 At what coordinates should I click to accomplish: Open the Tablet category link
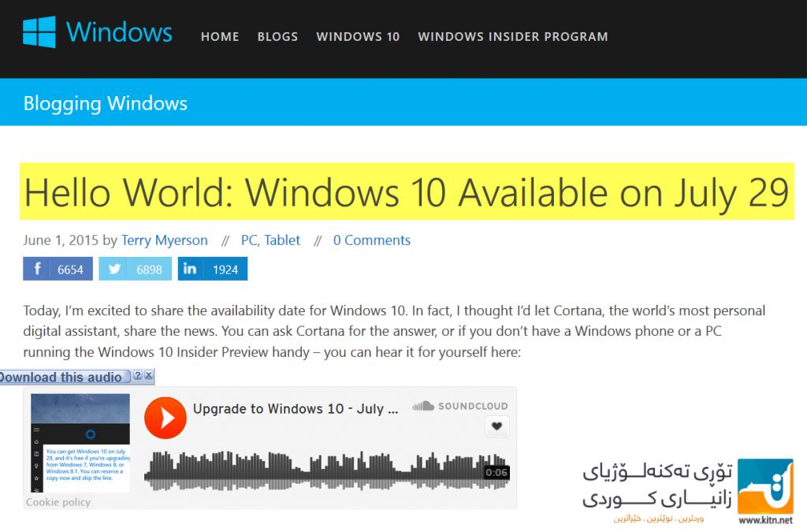pyautogui.click(x=282, y=240)
